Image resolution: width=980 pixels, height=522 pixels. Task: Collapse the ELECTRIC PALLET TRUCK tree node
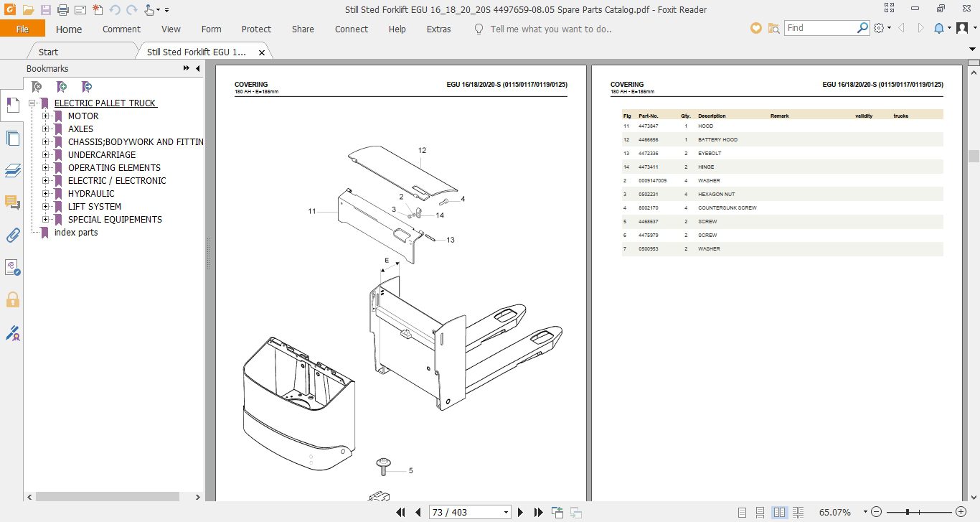[32, 103]
